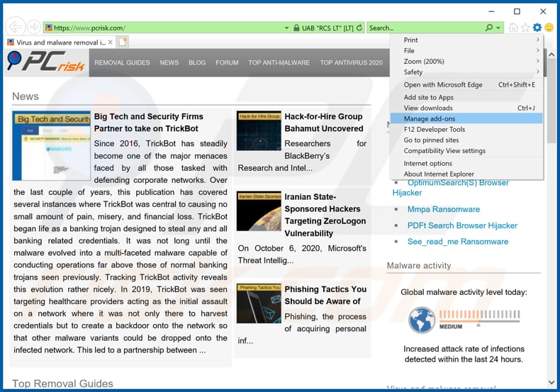Click the Tools gear icon
560x392 pixels.
coord(537,28)
